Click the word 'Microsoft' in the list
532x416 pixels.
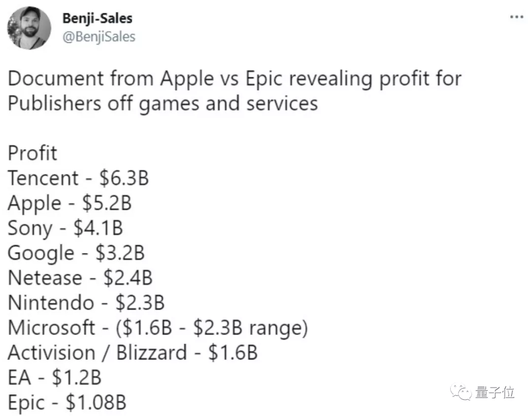click(x=51, y=328)
